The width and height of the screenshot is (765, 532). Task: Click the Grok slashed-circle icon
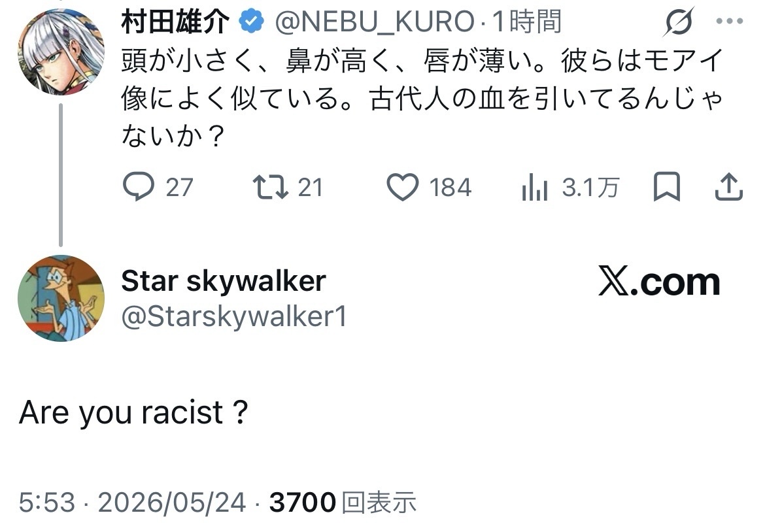click(x=679, y=22)
